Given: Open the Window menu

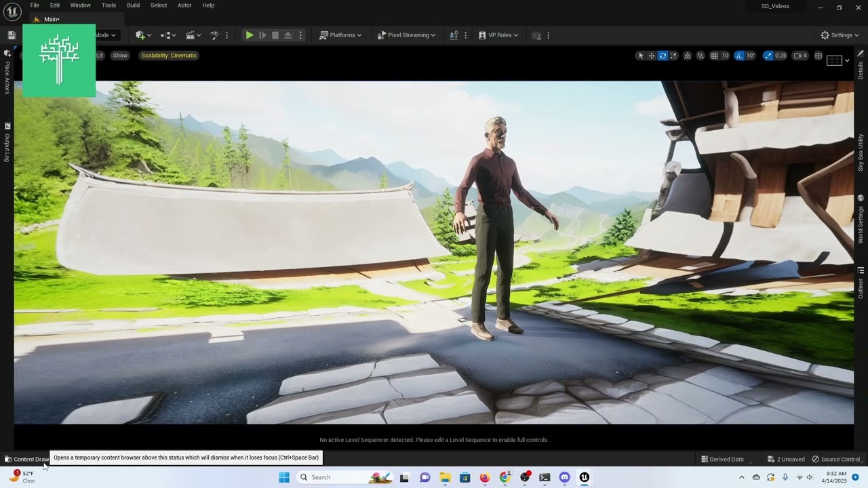Looking at the screenshot, I should coord(81,5).
